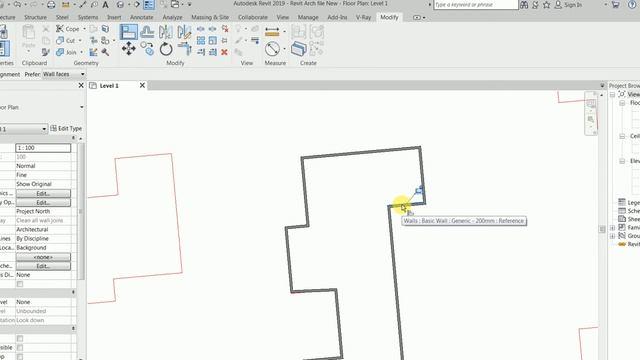Select Mirror - Draw Axis tool

184,32
